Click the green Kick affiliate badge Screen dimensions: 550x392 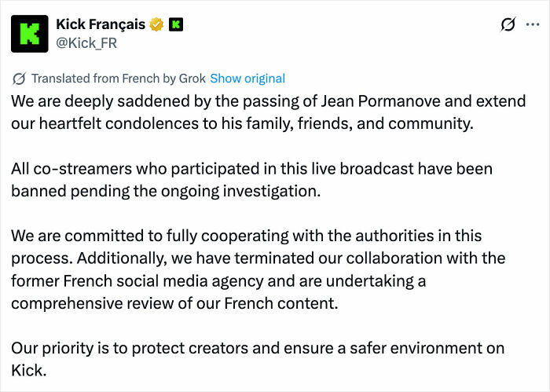(x=176, y=24)
